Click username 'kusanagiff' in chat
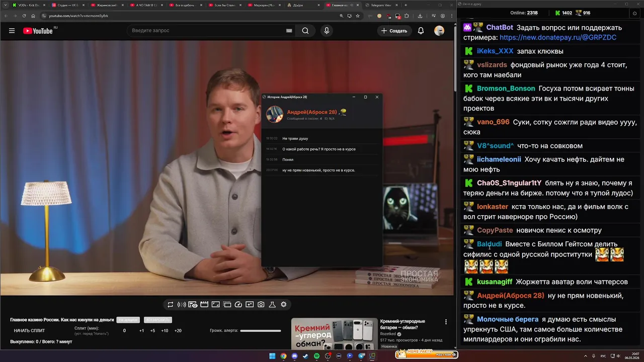The height and width of the screenshot is (362, 644). point(495,282)
